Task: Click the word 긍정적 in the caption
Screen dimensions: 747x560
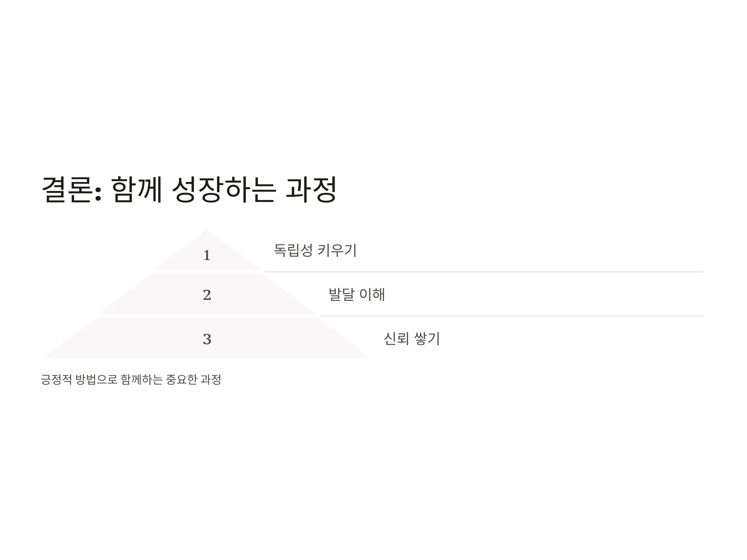Action: point(56,380)
